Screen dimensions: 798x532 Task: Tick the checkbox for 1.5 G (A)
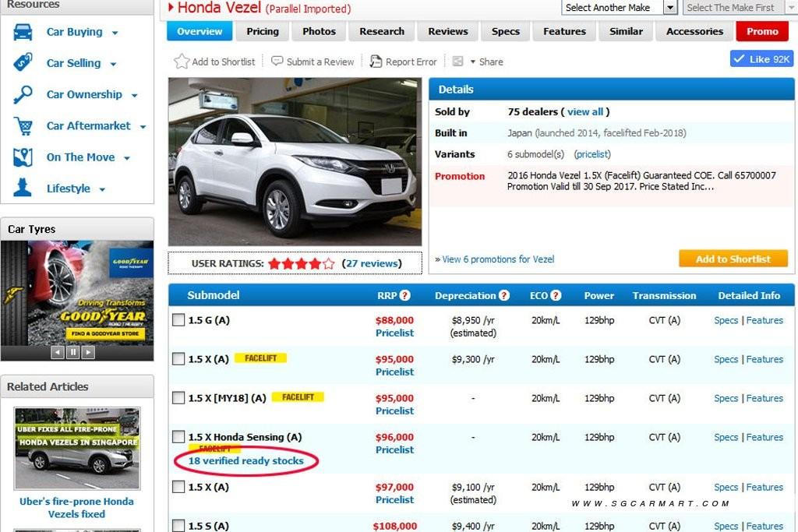(x=178, y=319)
